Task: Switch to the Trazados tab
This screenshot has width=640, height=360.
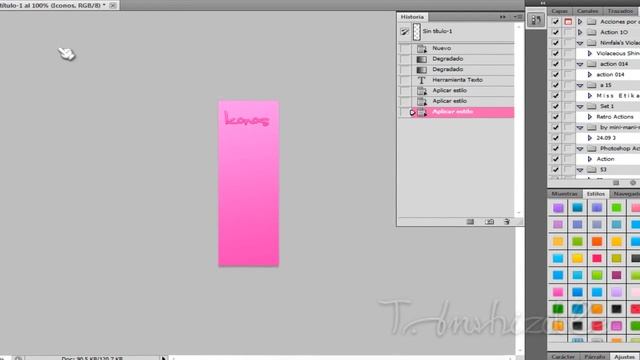Action: (620, 11)
